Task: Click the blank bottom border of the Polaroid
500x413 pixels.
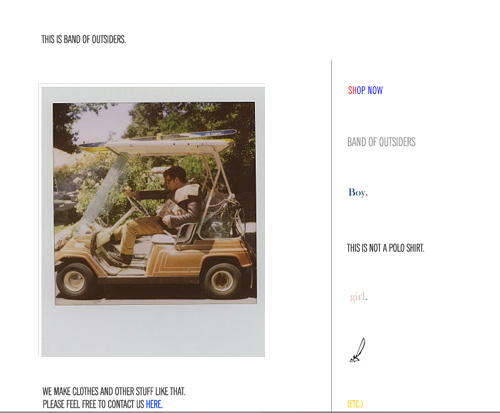Action: pyautogui.click(x=153, y=330)
